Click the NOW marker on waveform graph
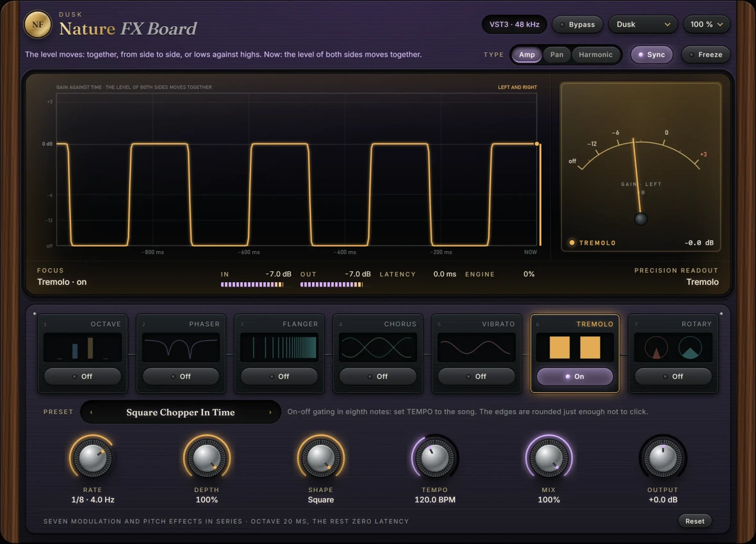The image size is (756, 544). pos(530,252)
